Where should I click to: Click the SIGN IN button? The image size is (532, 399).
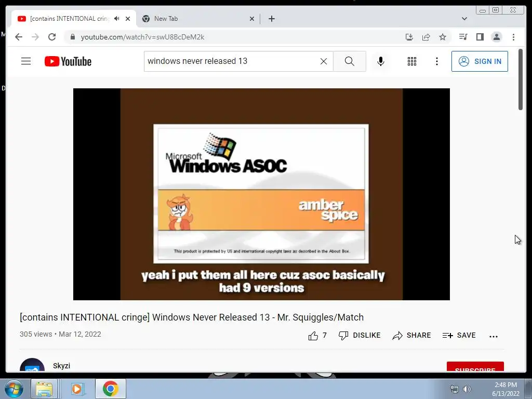click(x=480, y=61)
